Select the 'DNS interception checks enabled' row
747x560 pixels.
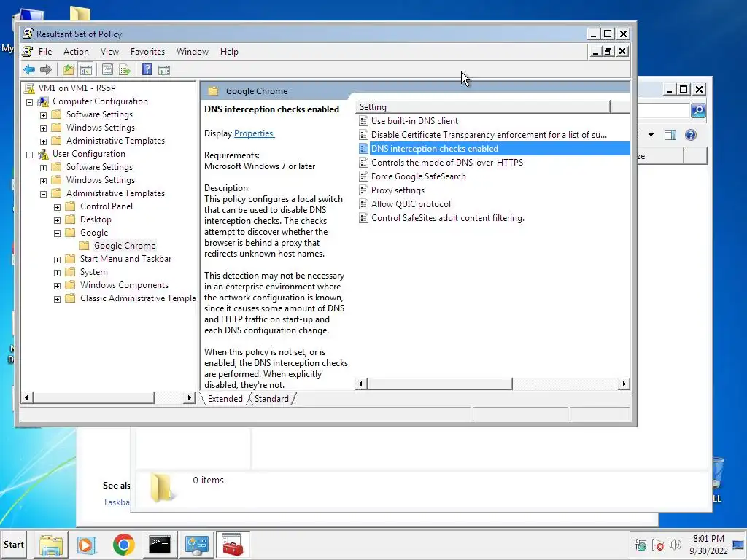pyautogui.click(x=494, y=149)
